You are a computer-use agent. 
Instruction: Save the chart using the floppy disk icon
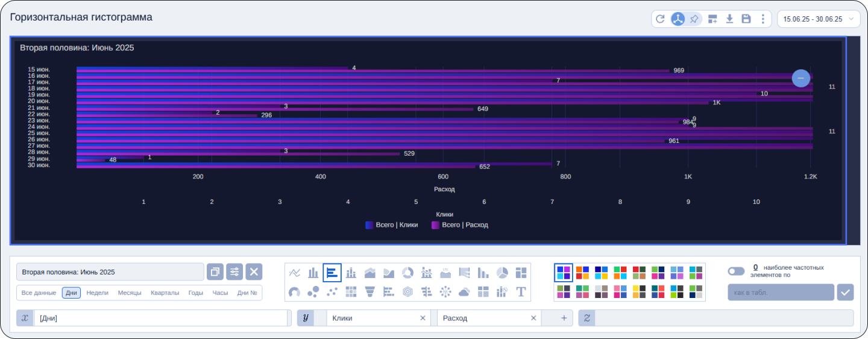pyautogui.click(x=746, y=19)
